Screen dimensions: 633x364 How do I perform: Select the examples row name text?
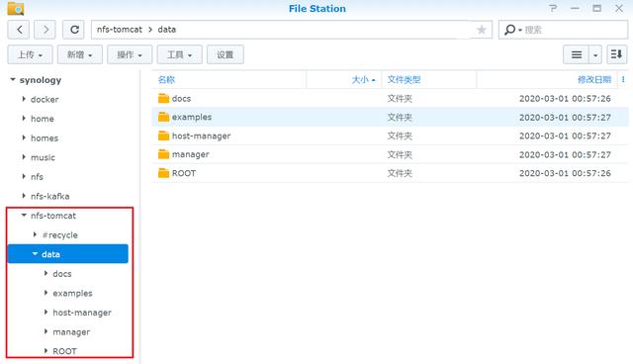click(x=192, y=117)
